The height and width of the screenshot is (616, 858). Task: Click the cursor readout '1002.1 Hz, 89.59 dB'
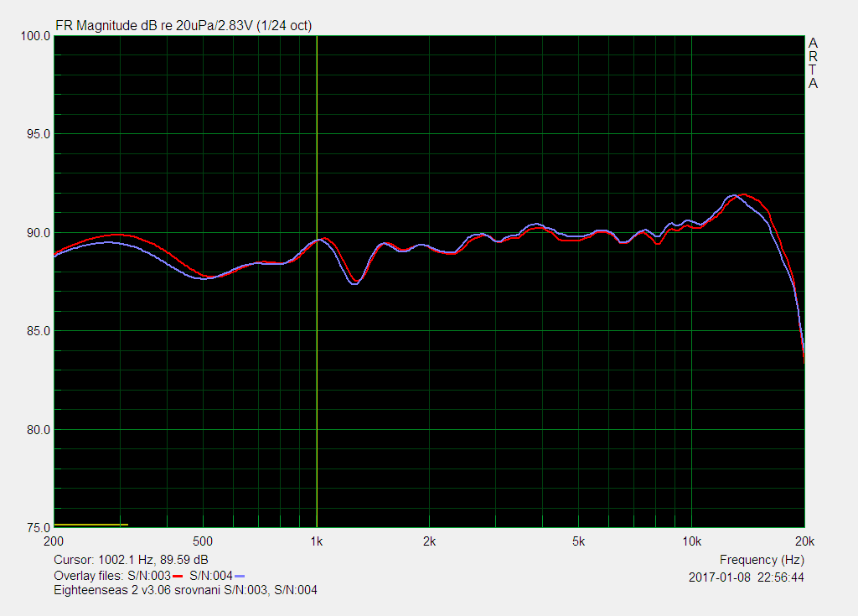click(x=153, y=560)
